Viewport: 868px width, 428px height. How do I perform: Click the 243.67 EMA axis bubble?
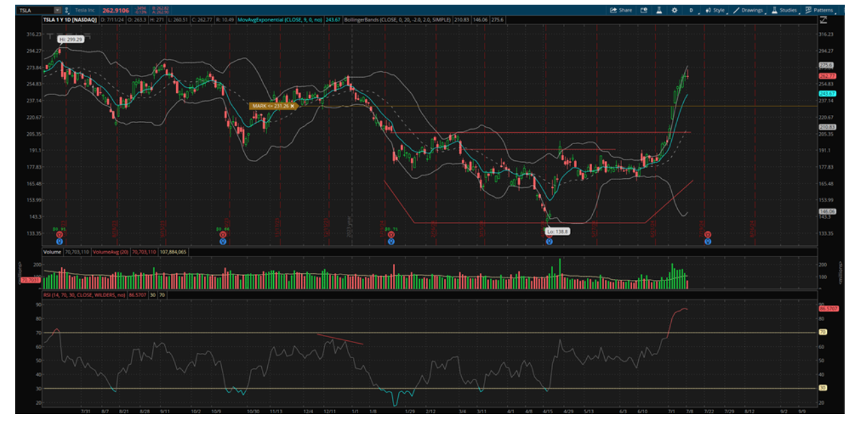pos(827,94)
